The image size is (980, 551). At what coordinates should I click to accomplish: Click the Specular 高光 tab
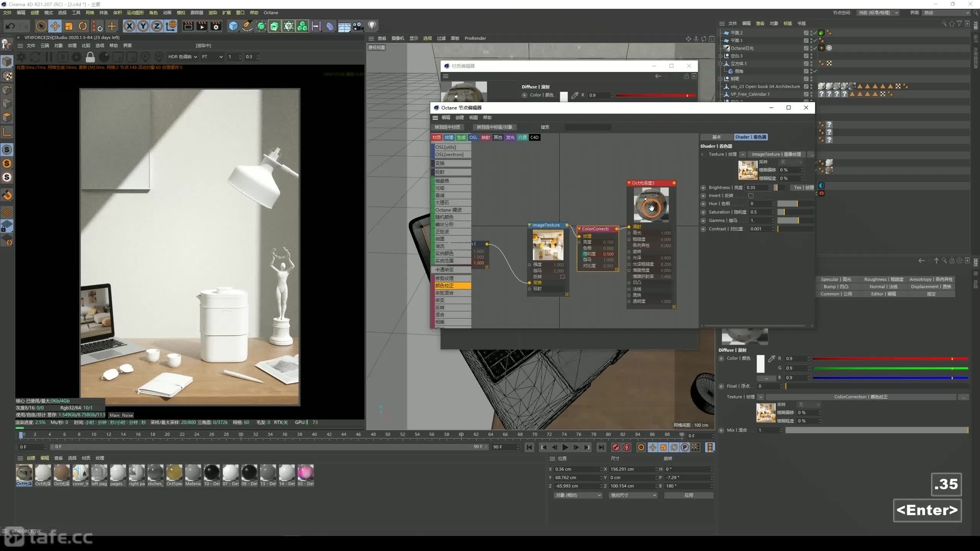coord(836,279)
